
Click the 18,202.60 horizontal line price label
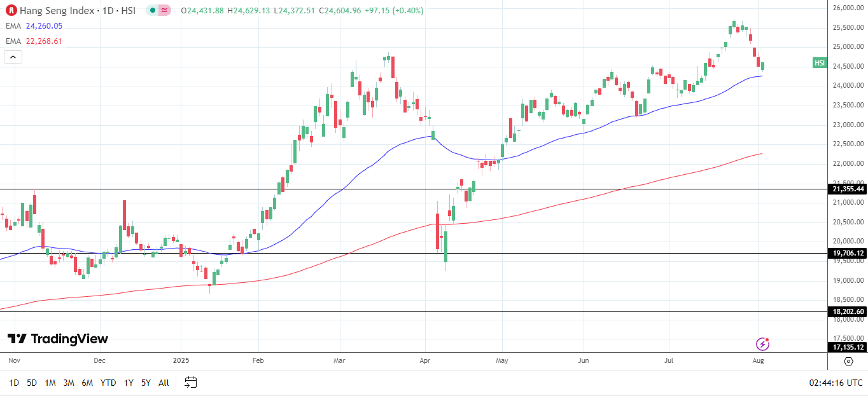[847, 311]
